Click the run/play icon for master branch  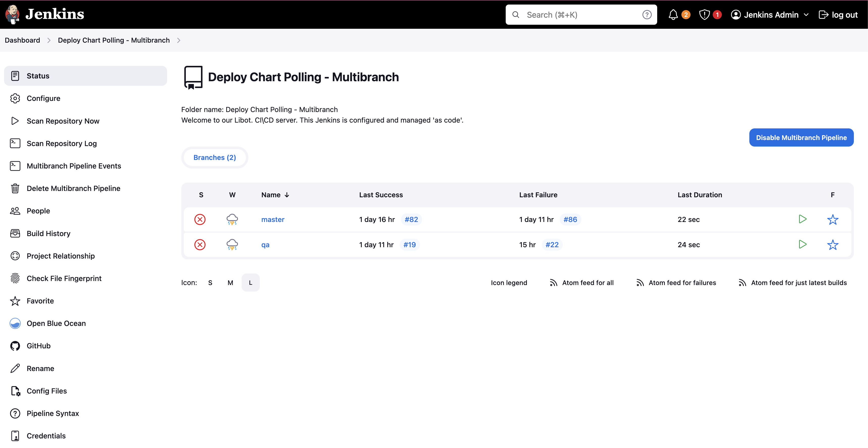(803, 219)
